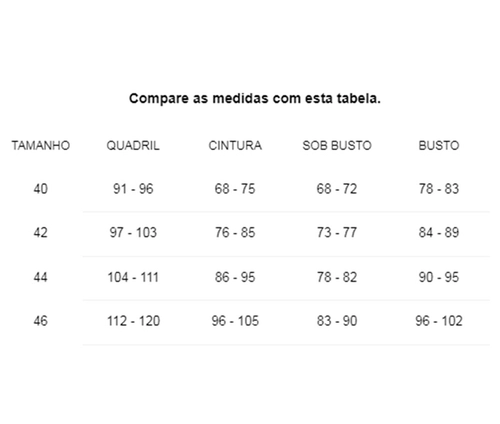Image resolution: width=500 pixels, height=424 pixels.
Task: Click quadril value 91 - 96
Action: tap(133, 189)
